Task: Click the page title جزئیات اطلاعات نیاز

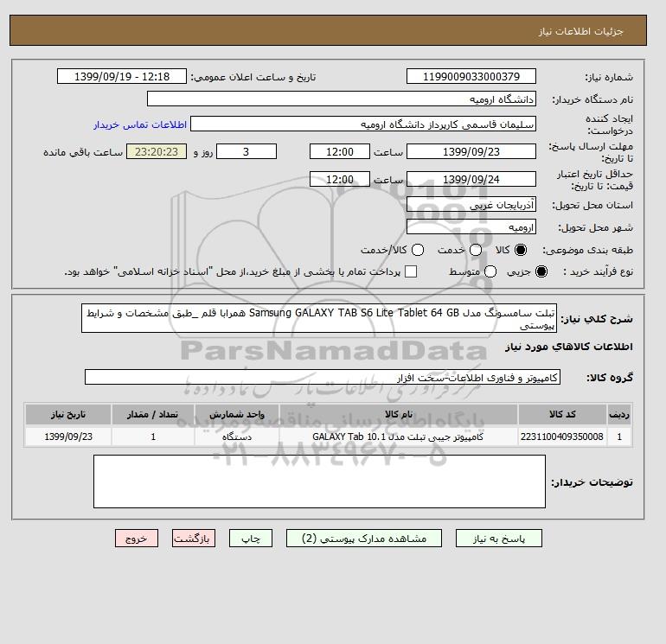Action: click(x=580, y=31)
